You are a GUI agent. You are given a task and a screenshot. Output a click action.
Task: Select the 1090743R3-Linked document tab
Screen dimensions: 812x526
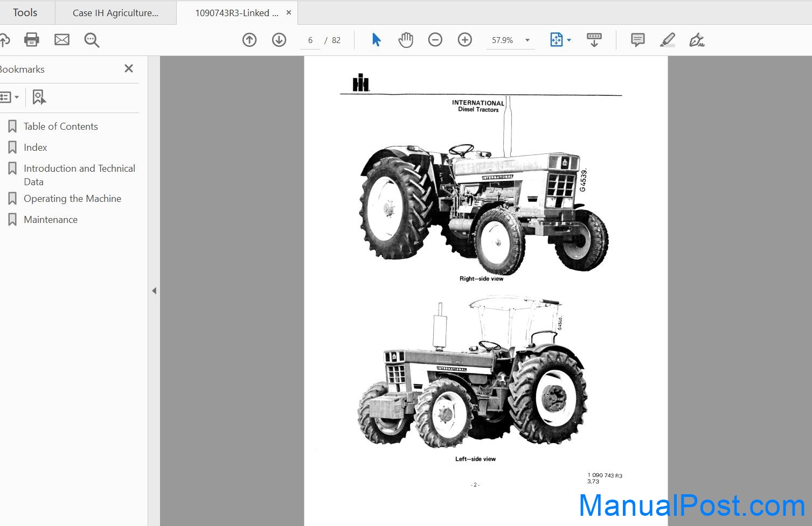click(x=237, y=13)
